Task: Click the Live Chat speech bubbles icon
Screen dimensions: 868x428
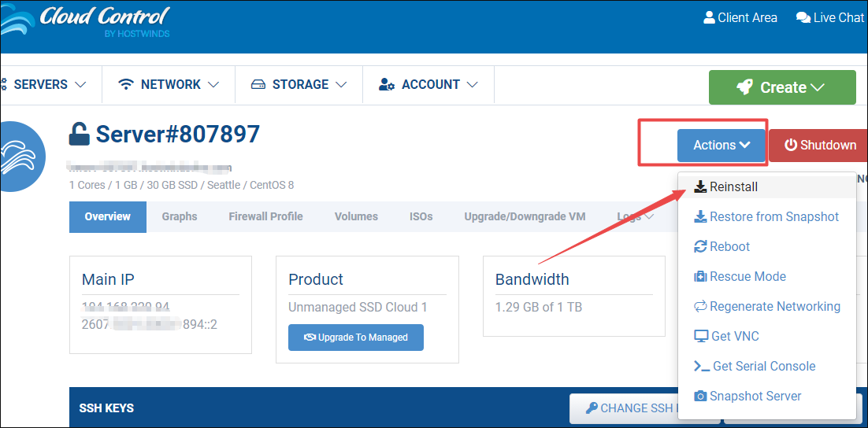Action: (803, 17)
